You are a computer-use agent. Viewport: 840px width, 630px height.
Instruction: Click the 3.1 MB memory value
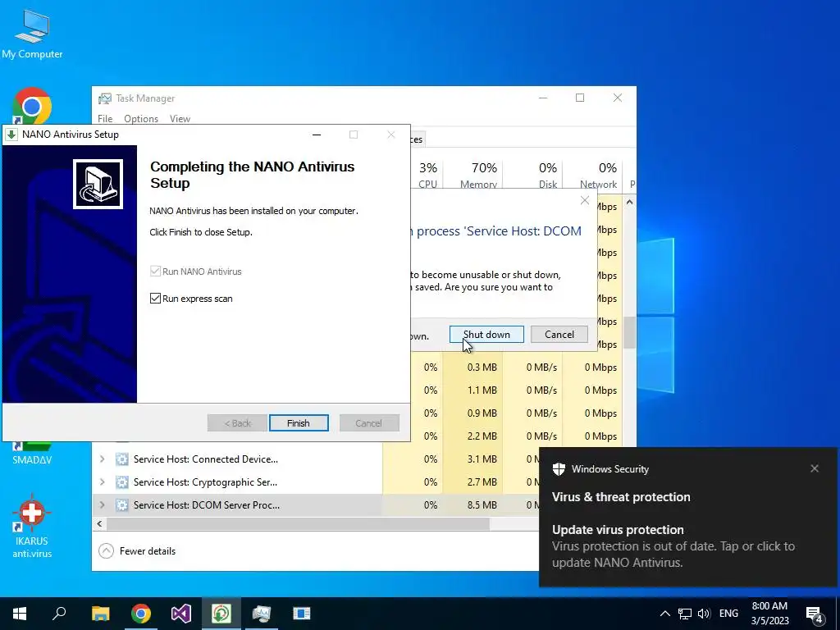pos(482,459)
